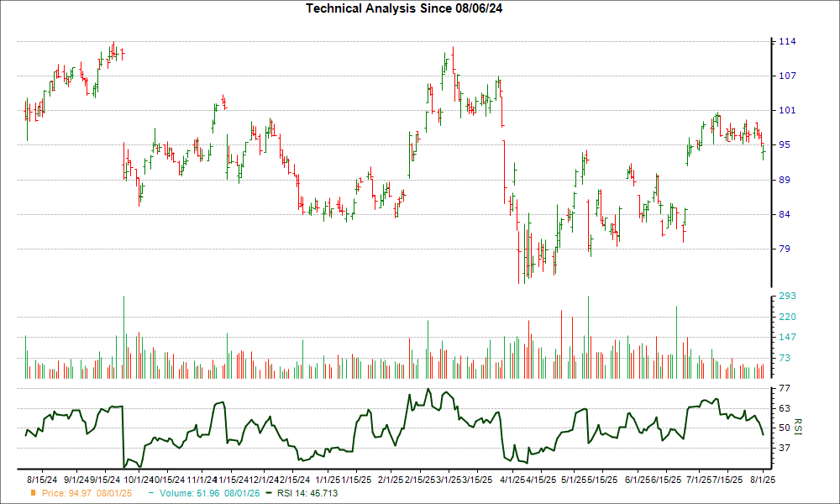Click price axis label 79
840x504 pixels.
click(785, 249)
